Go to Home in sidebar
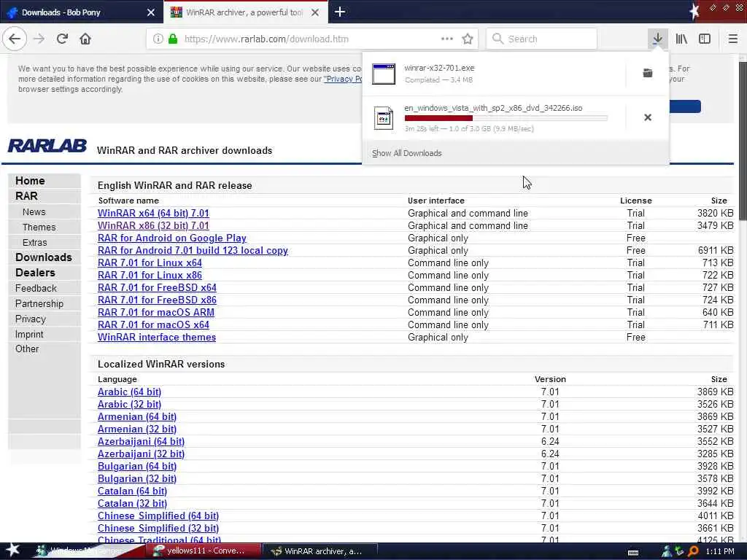 point(30,181)
